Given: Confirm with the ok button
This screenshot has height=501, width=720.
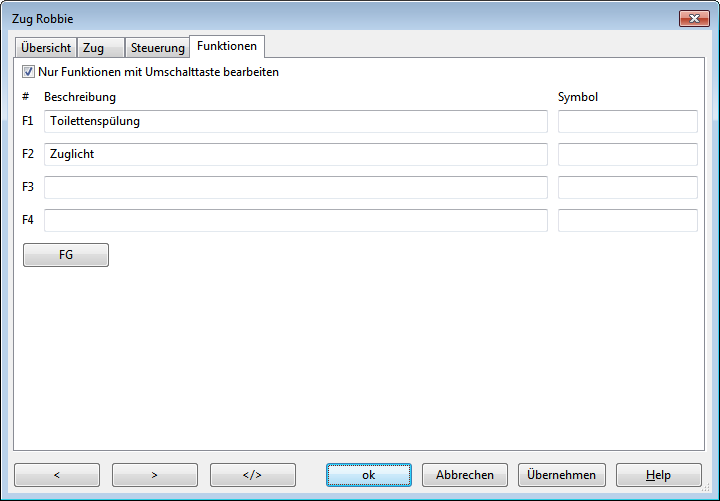Looking at the screenshot, I should click(369, 475).
